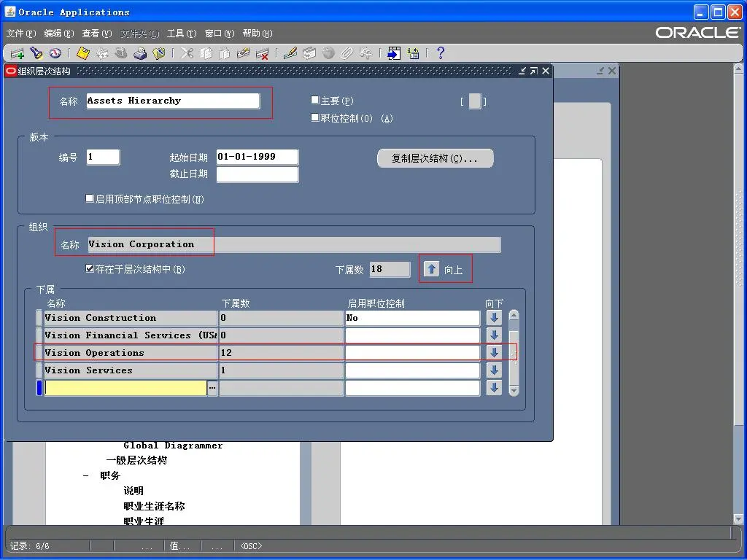Click down arrow for Vision Services
The width and height of the screenshot is (747, 560).
click(494, 370)
